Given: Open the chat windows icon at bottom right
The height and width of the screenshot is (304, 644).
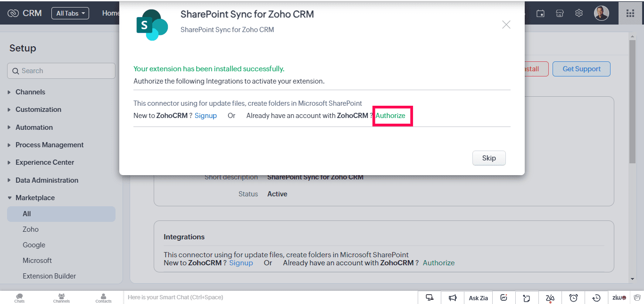Looking at the screenshot, I should 636,297.
